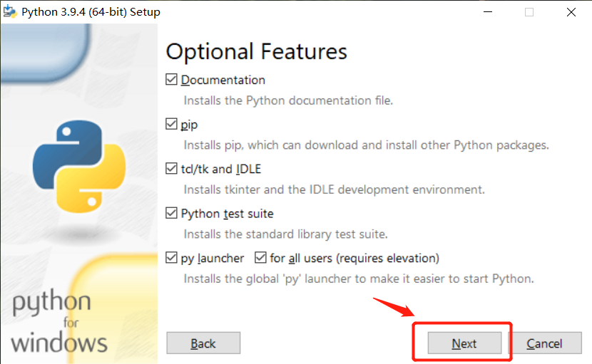Uncheck the py launcher checkbox
Screen dimensions: 592x364
(x=171, y=258)
